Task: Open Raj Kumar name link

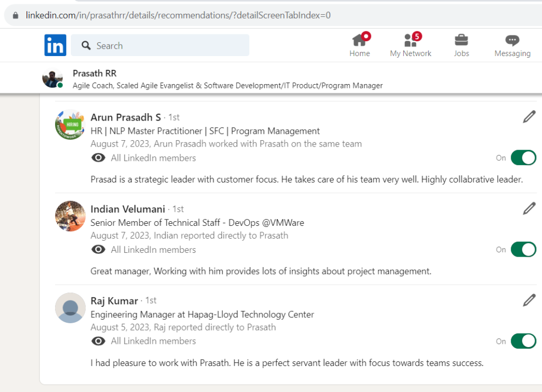Action: 114,301
